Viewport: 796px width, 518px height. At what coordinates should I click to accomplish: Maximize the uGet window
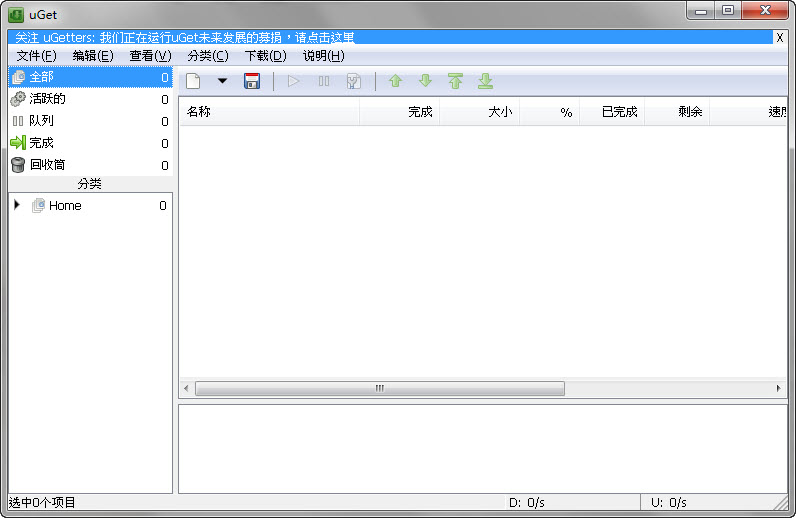tap(728, 11)
